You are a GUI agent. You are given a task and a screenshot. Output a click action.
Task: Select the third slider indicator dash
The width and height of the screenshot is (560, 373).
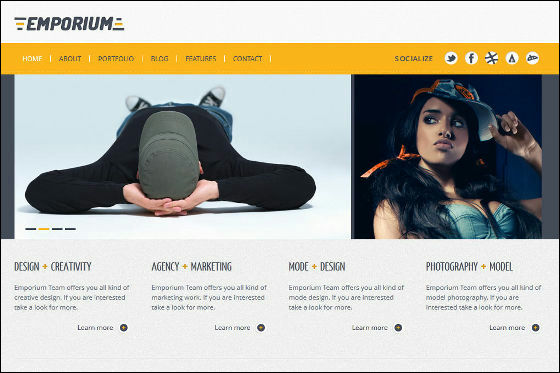(57, 229)
